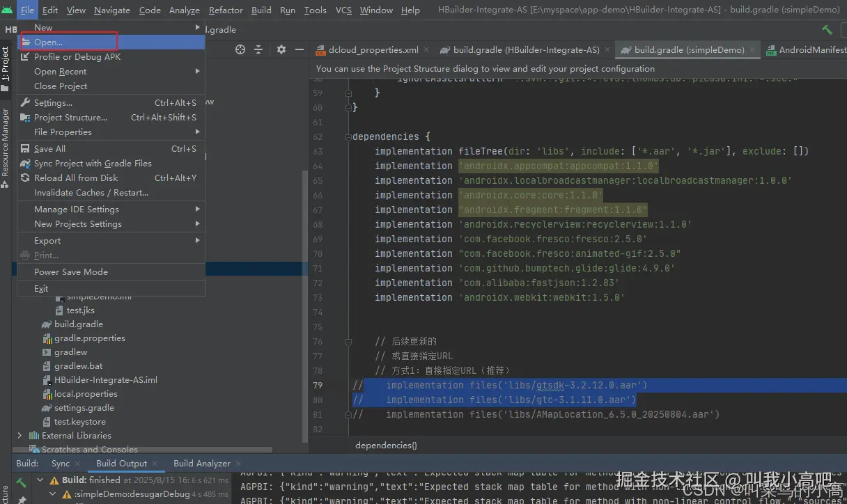Select Close Project menu entry
847x504 pixels.
coord(111,86)
